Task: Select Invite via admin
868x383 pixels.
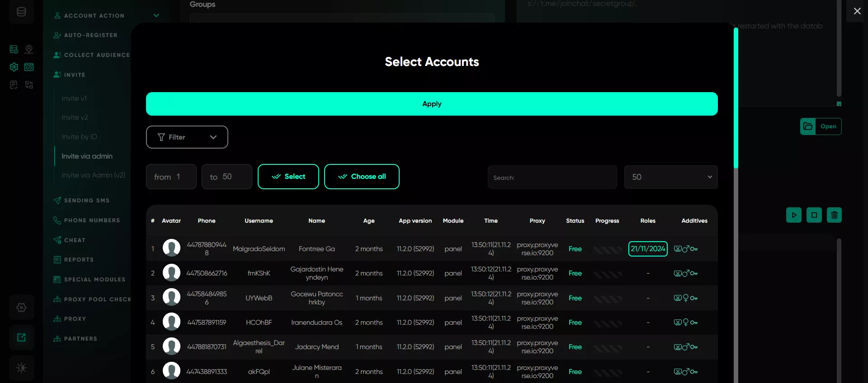Action: coord(87,156)
